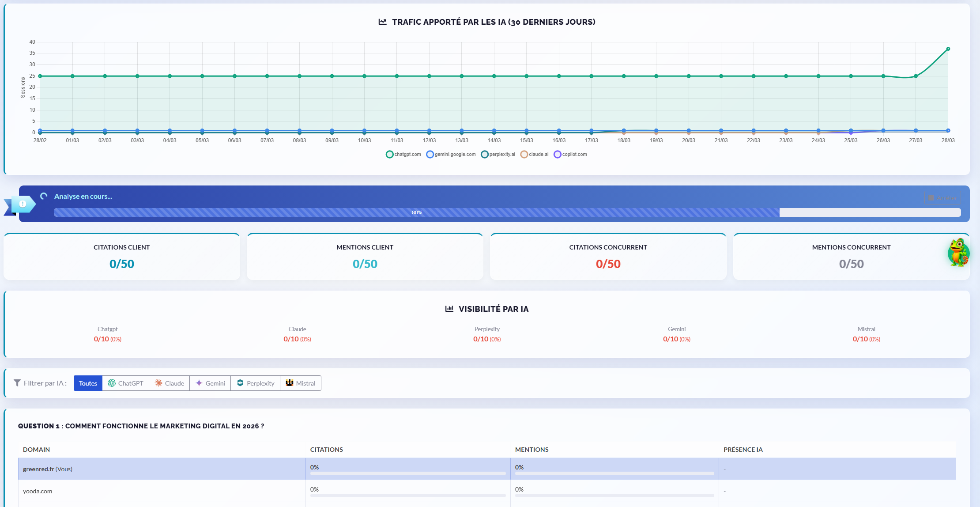Click the 28/03 chatgpt data point peak
This screenshot has height=507, width=980.
948,49
